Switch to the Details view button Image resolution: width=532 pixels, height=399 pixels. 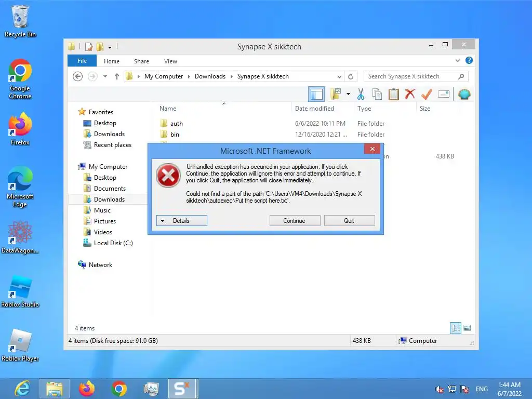click(455, 328)
